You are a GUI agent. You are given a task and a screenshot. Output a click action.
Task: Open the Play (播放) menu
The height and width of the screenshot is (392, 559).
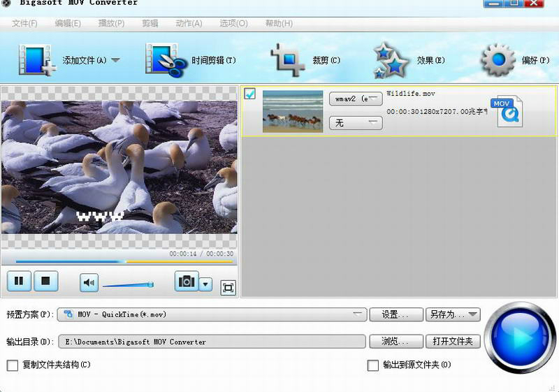pyautogui.click(x=111, y=24)
